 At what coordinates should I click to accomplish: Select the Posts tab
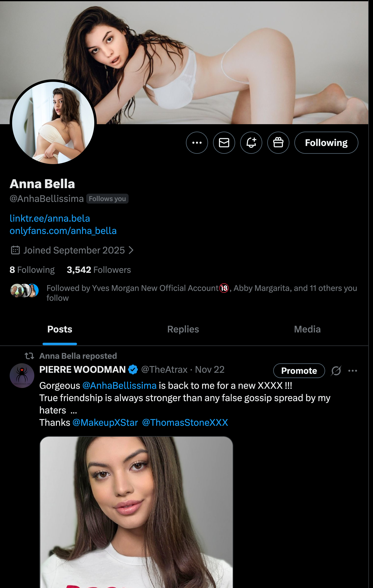60,329
